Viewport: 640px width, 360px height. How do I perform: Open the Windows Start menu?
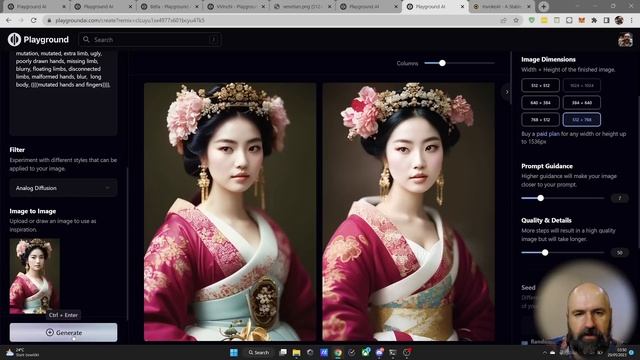234,352
